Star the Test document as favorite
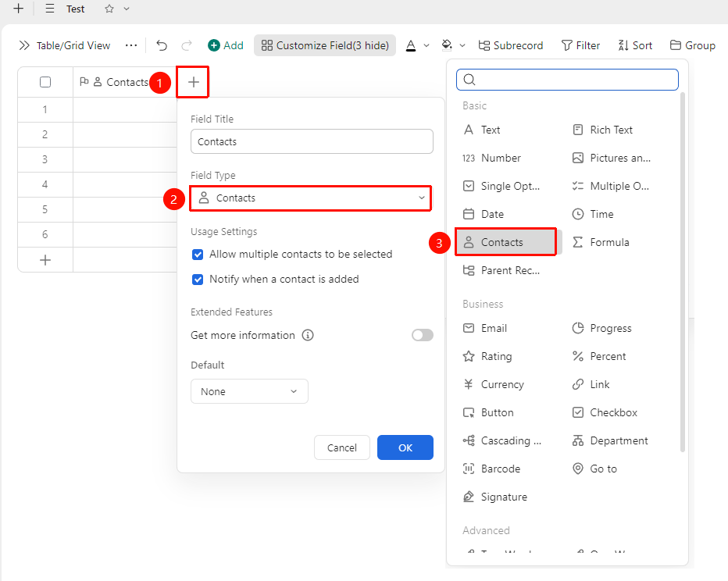Screen dimensions: 728x581 point(109,9)
